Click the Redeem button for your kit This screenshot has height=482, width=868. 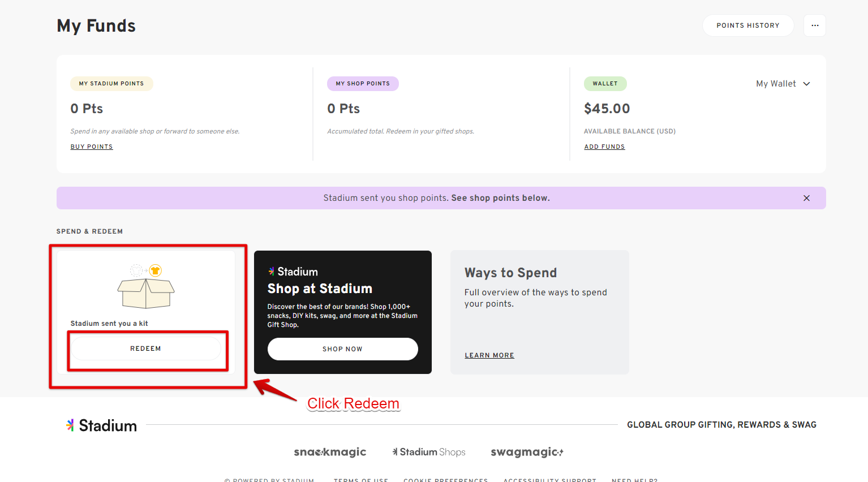coord(146,348)
